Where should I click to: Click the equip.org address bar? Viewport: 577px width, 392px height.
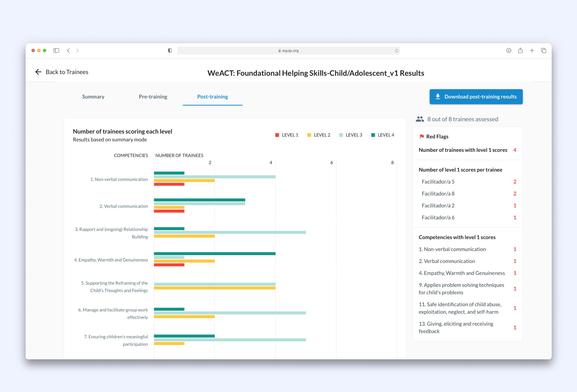tap(288, 50)
